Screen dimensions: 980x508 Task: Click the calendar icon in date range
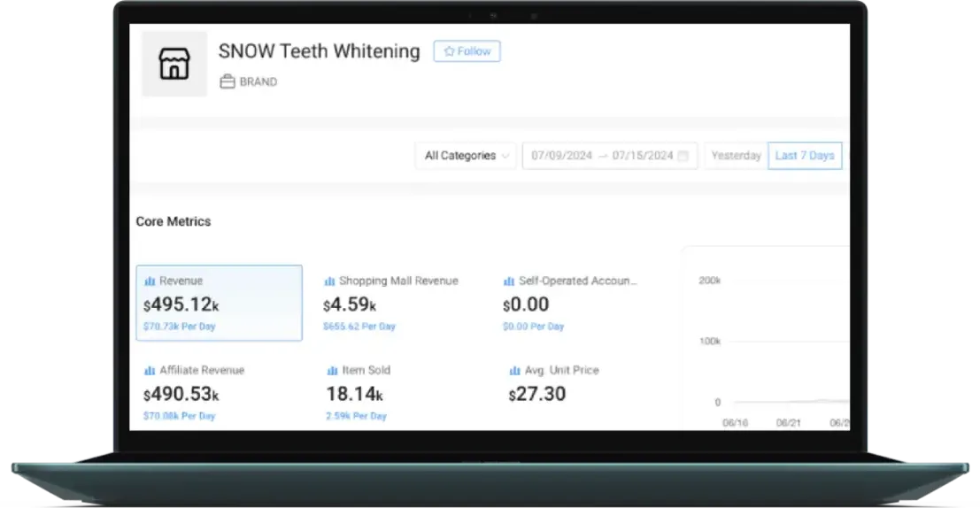[x=683, y=156]
